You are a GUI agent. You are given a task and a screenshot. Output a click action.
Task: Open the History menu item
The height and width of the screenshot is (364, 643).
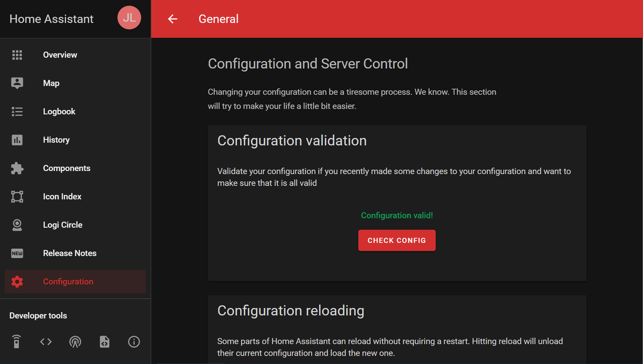pyautogui.click(x=75, y=140)
